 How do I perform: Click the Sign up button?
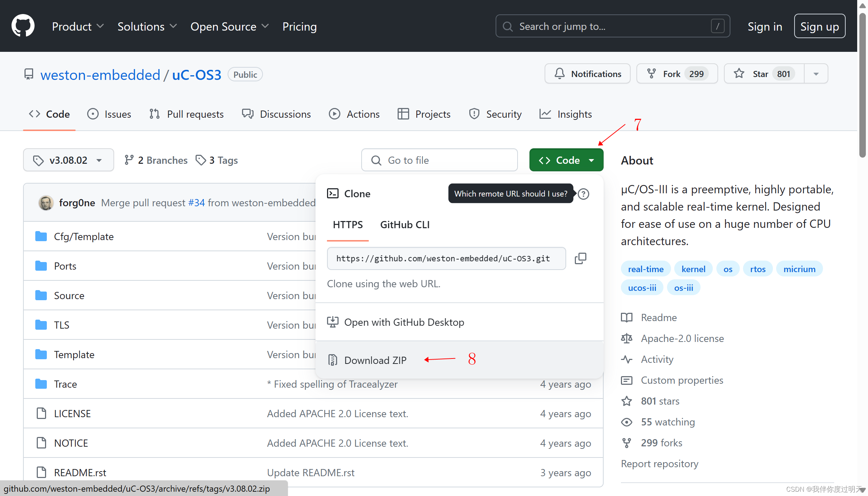tap(819, 27)
